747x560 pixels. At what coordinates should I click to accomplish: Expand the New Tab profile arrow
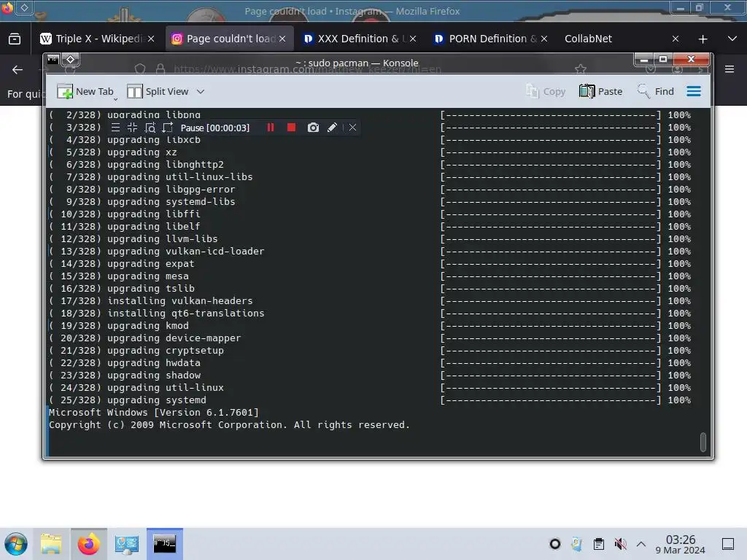tap(115, 99)
